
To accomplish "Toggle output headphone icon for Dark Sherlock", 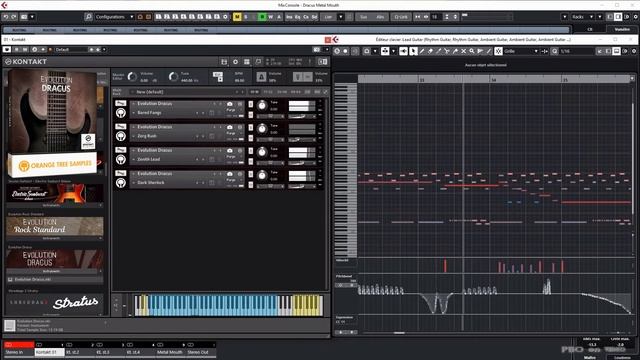I will pyautogui.click(x=120, y=183).
